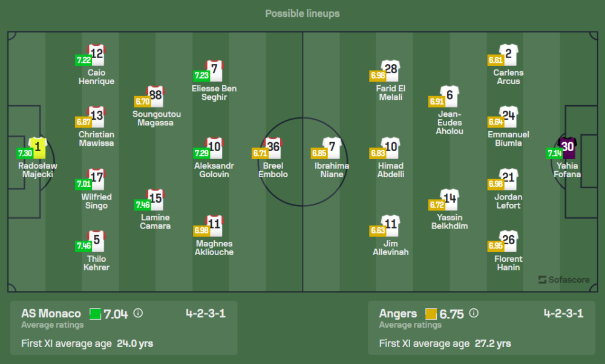This screenshot has height=364, width=605.
Task: Click the AS Monaco team name
Action: tap(51, 313)
